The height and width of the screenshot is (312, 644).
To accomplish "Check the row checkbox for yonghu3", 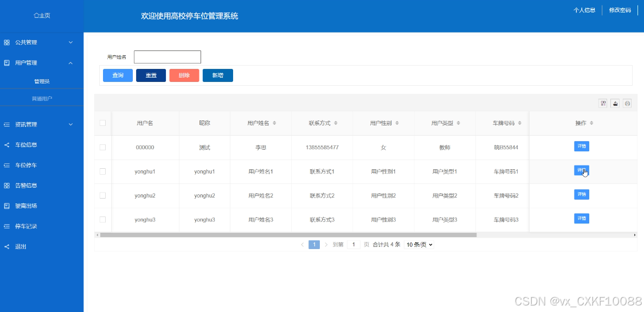I will pos(102,220).
